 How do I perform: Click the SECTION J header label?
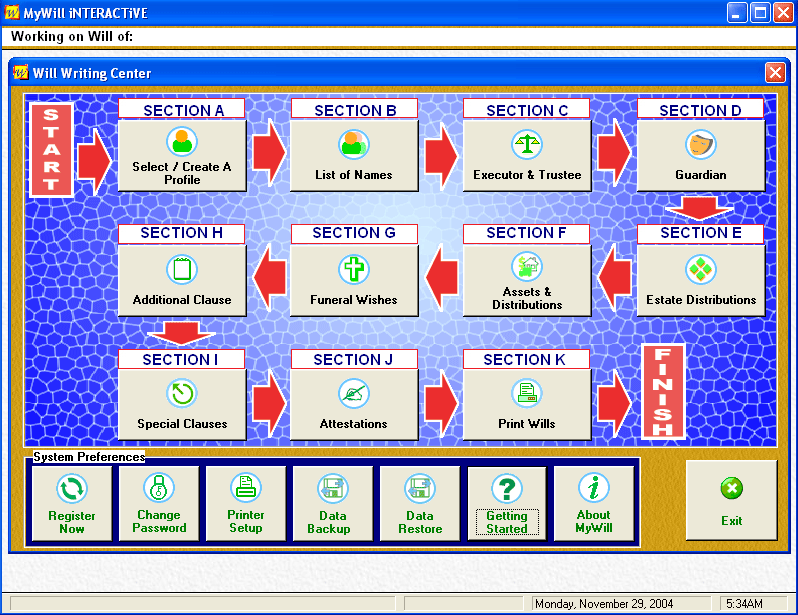point(354,359)
